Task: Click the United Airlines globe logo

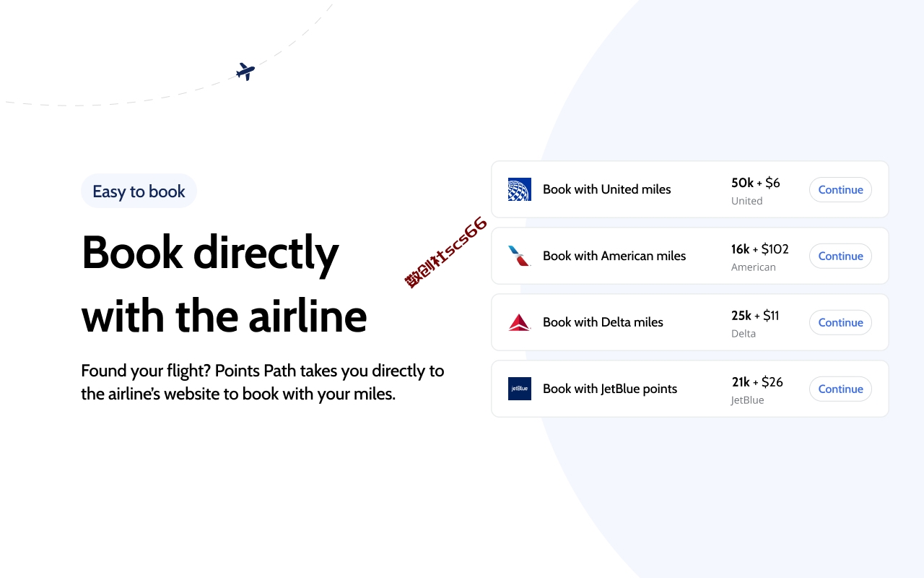Action: coord(520,189)
